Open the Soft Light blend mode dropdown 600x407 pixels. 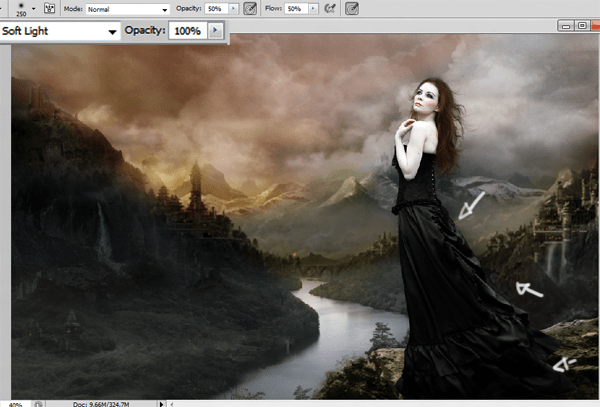(x=60, y=31)
